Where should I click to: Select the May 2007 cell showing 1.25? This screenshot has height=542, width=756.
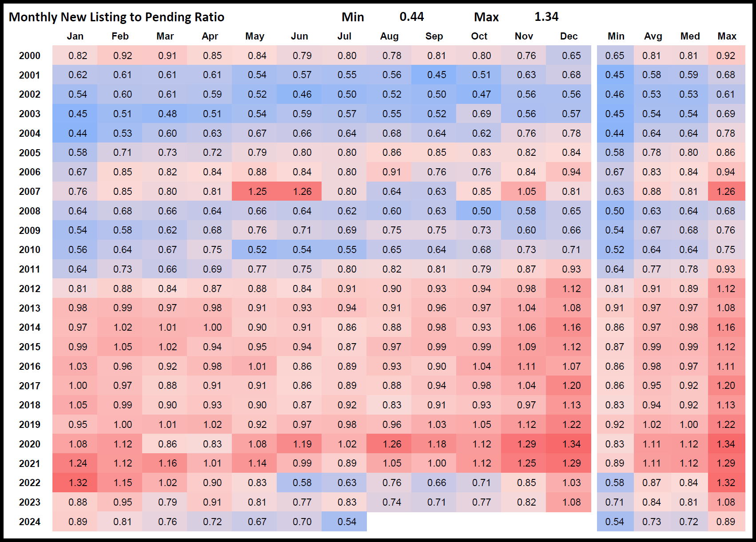[257, 192]
